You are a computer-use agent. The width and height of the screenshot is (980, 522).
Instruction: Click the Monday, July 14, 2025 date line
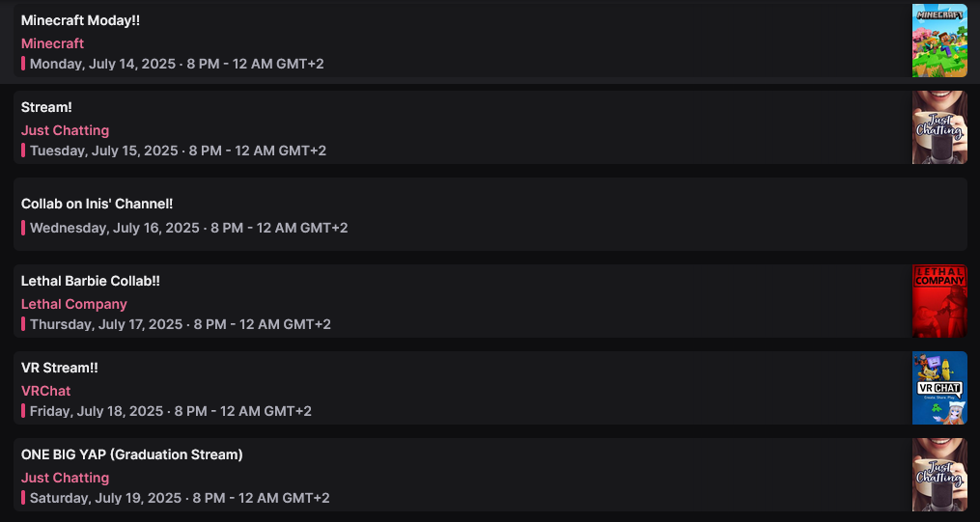177,64
